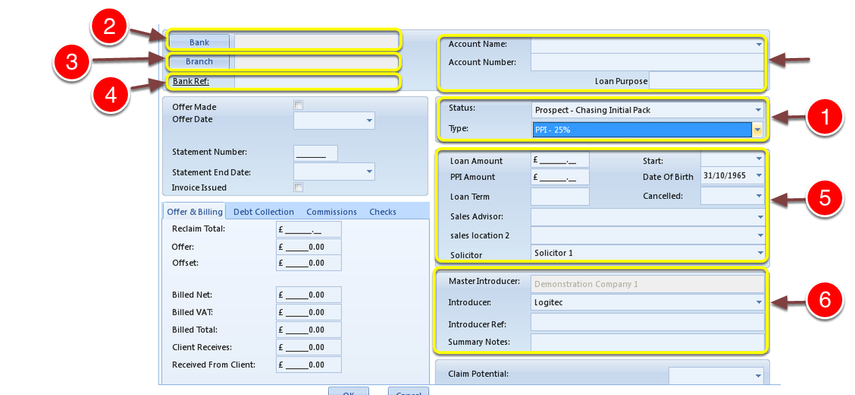Open the Introducer dropdown showing Logitec
Viewport: 855px width, 395px height.
click(x=758, y=302)
